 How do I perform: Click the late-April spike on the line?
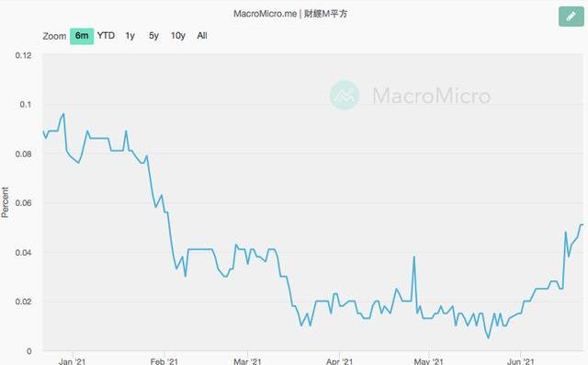[414, 257]
